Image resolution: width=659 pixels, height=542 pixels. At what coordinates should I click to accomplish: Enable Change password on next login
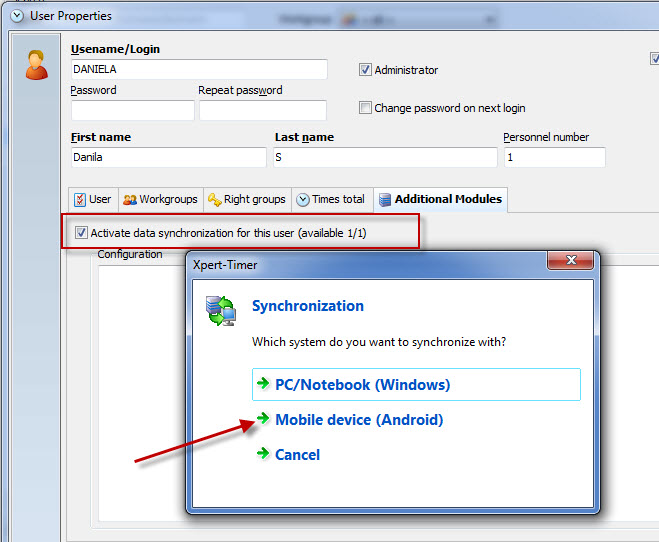[x=366, y=108]
